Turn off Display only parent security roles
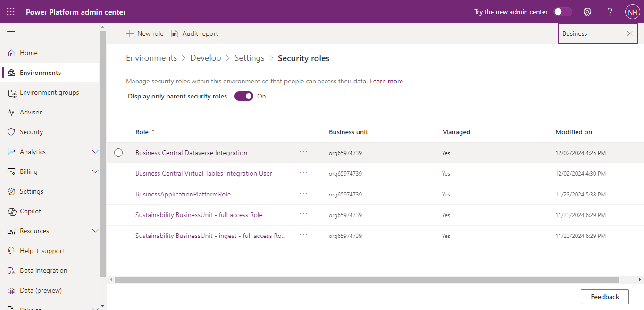Image resolution: width=644 pixels, height=310 pixels. [x=244, y=96]
